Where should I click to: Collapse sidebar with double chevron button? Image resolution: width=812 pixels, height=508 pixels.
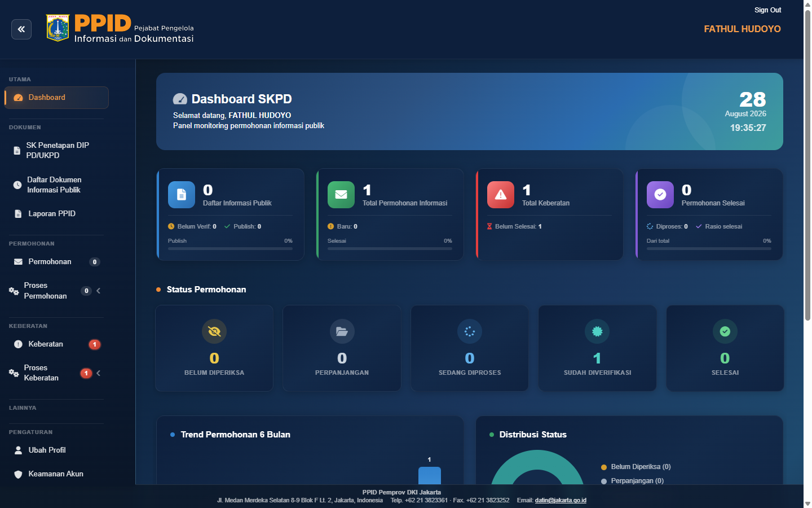pos(21,29)
